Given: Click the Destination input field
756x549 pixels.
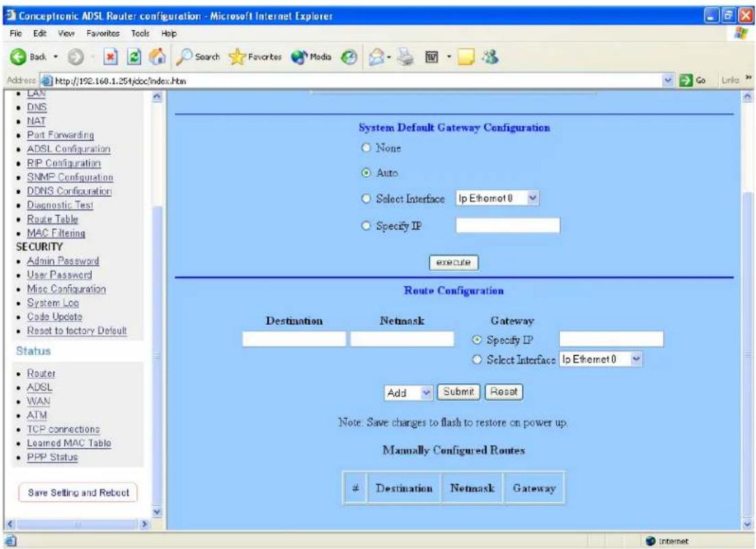Looking at the screenshot, I should coord(294,339).
